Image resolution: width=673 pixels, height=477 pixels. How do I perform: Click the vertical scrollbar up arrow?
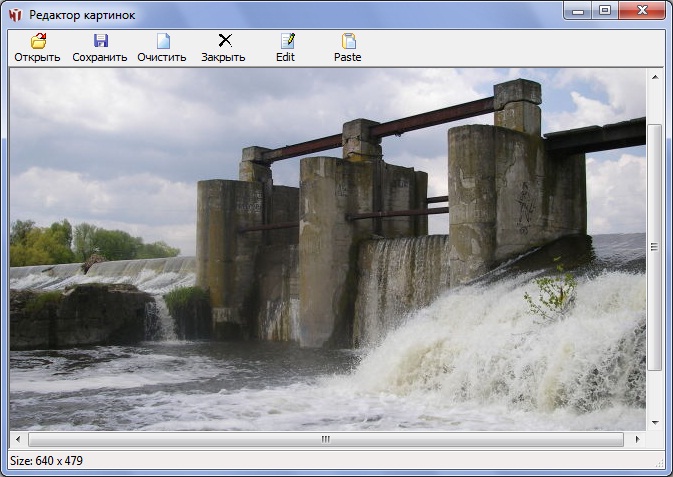click(655, 78)
